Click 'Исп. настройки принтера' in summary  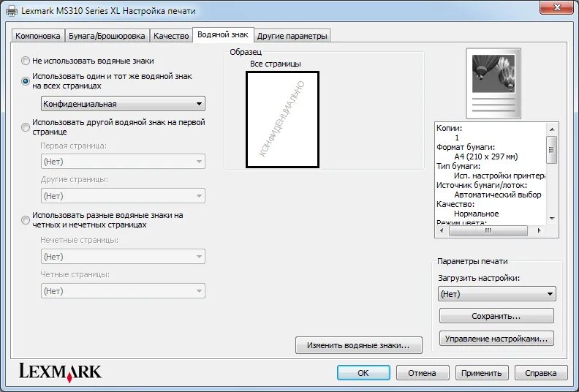pos(499,176)
